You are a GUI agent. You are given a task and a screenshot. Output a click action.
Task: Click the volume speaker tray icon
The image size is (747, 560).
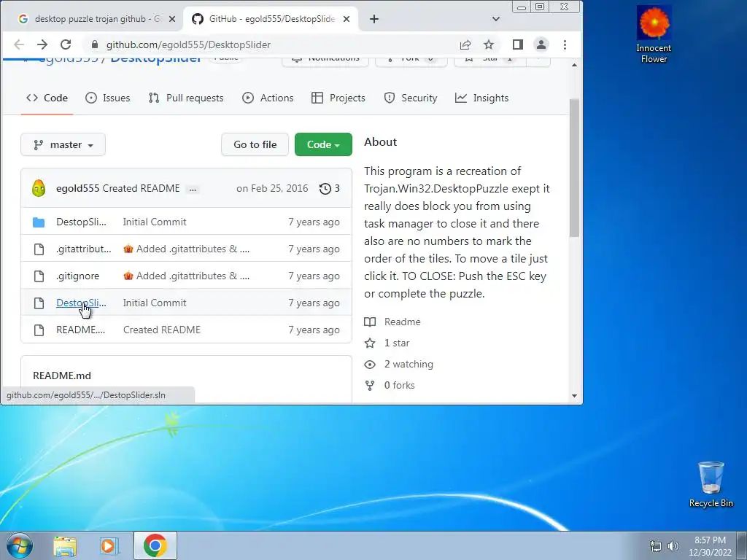pyautogui.click(x=673, y=546)
